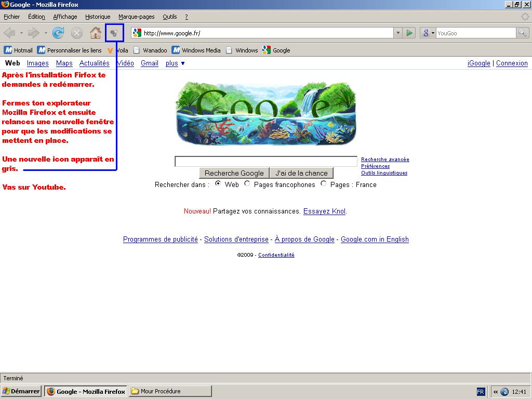Viewport: 532px width, 399px height.
Task: Select the Pages francophones radio button
Action: [247, 183]
